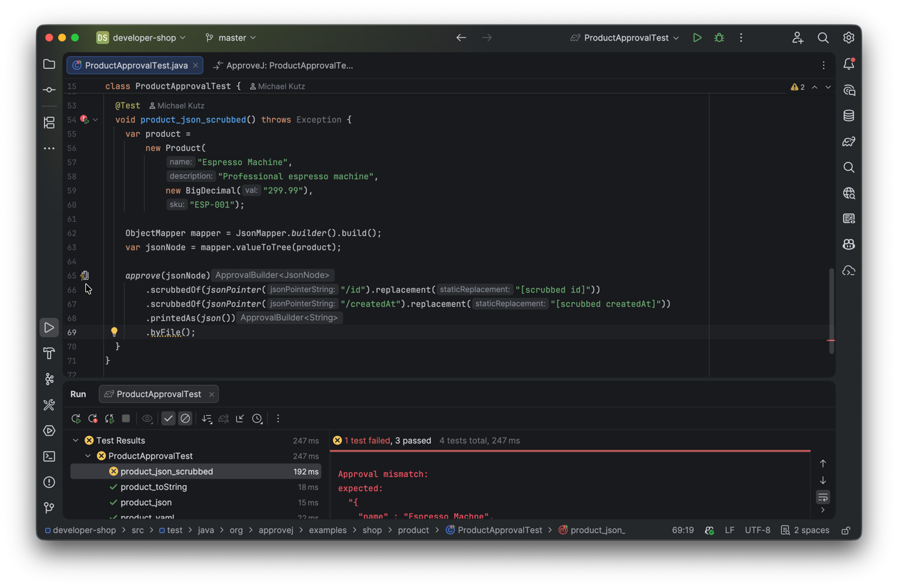Click the editor vertical scrollbar thumb
This screenshot has height=588, width=898.
[x=831, y=311]
